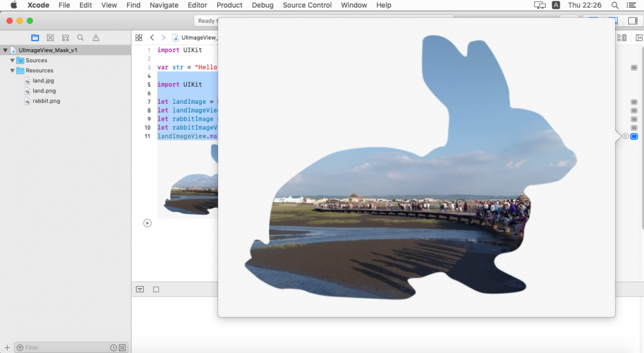Image resolution: width=644 pixels, height=353 pixels.
Task: Select the Sources folder row
Action: coord(65,60)
